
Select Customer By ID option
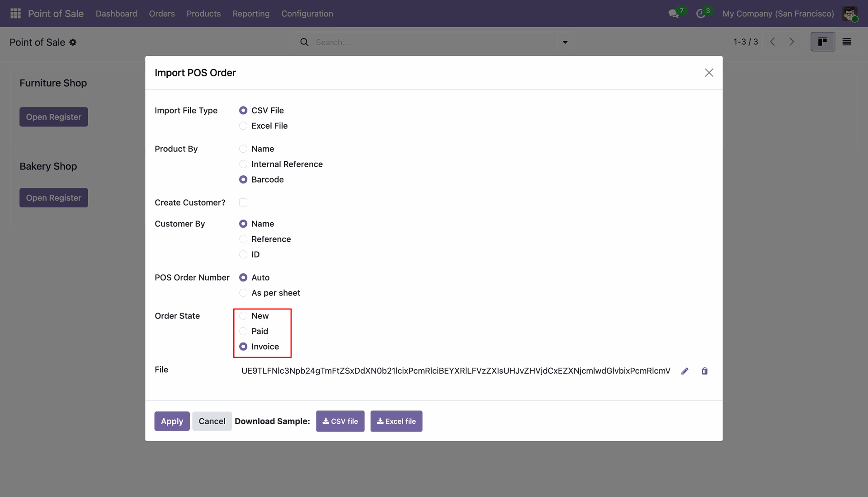click(x=243, y=254)
